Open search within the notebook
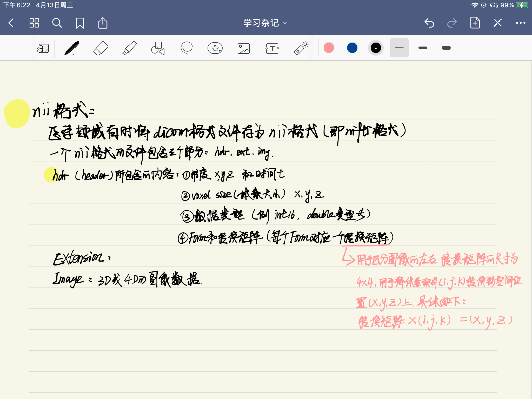 [57, 23]
